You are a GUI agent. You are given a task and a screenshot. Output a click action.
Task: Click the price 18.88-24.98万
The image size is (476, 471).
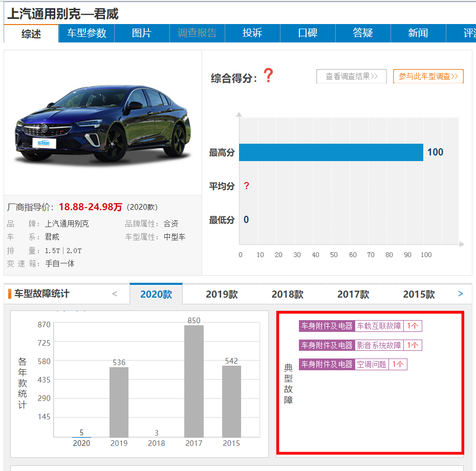[90, 207]
